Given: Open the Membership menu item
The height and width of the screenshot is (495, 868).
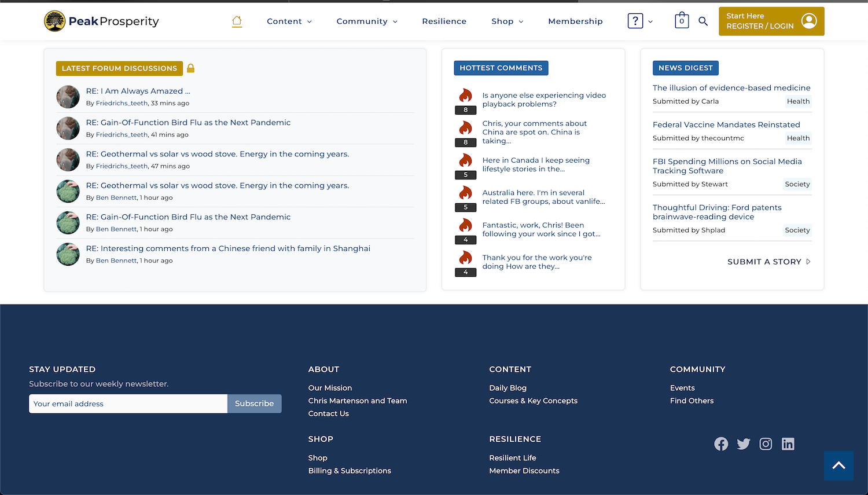Looking at the screenshot, I should (575, 21).
